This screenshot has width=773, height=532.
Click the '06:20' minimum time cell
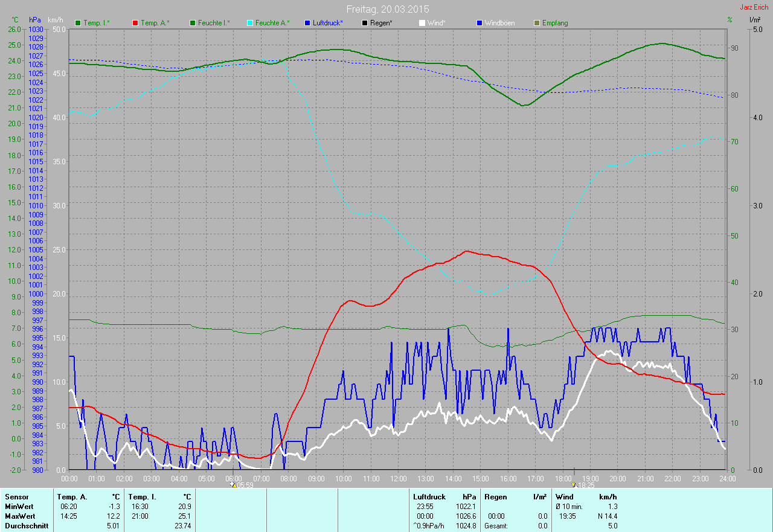(68, 507)
